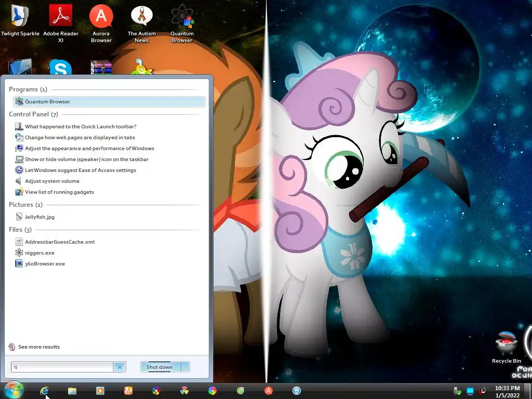532x399 pixels.
Task: Click the Pictures (1) group header
Action: (x=25, y=205)
